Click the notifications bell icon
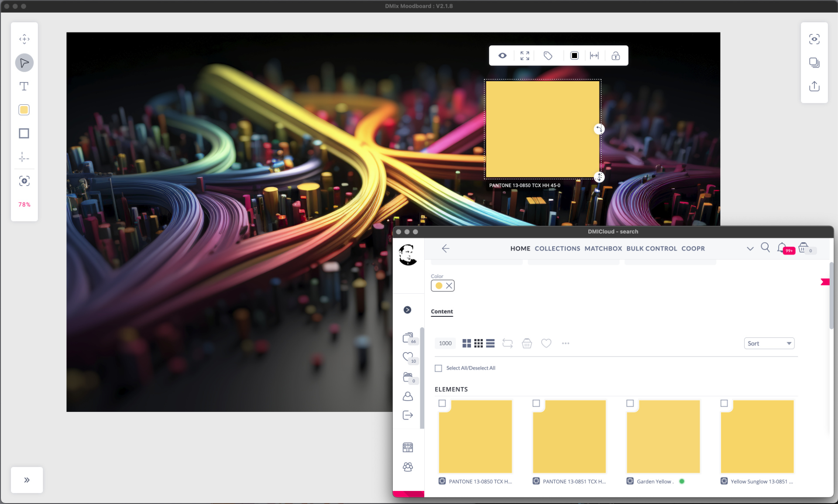This screenshot has width=838, height=504. click(x=782, y=248)
